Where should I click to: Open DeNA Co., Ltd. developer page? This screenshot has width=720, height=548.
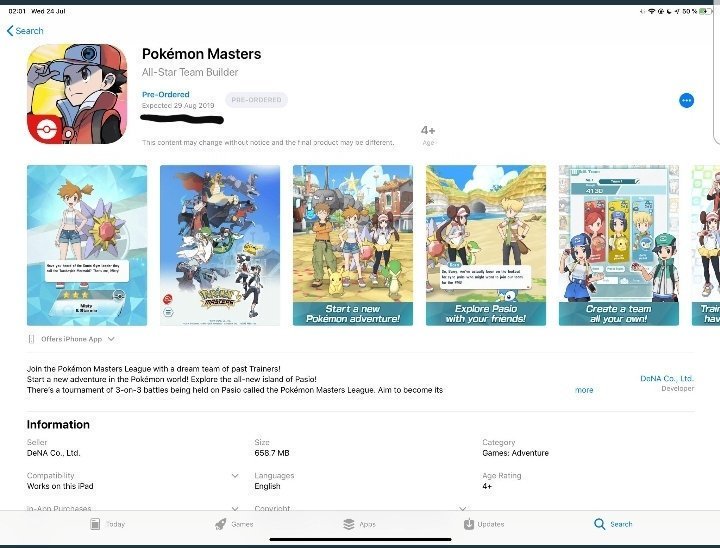coord(667,379)
